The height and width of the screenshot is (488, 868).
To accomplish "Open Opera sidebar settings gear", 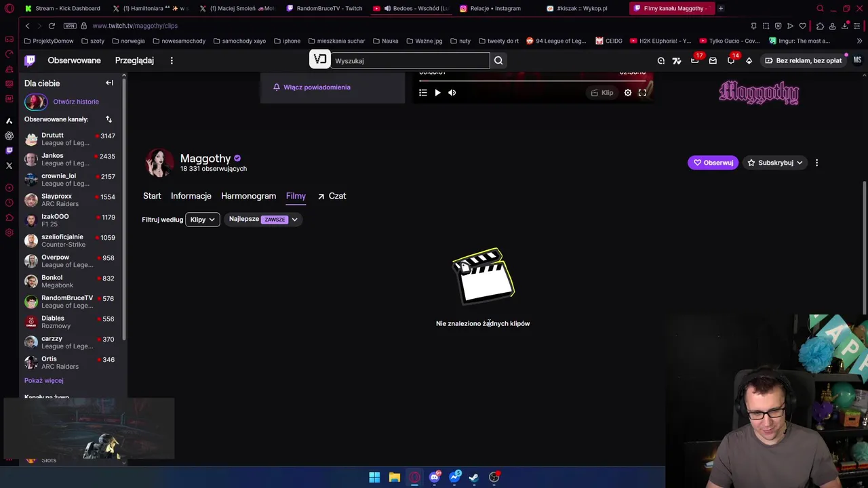I will click(9, 232).
